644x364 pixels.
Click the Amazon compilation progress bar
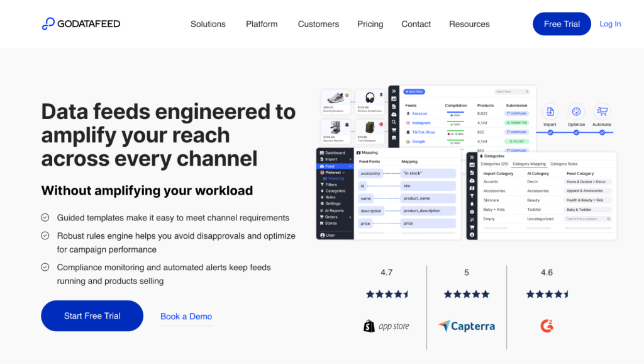(455, 113)
